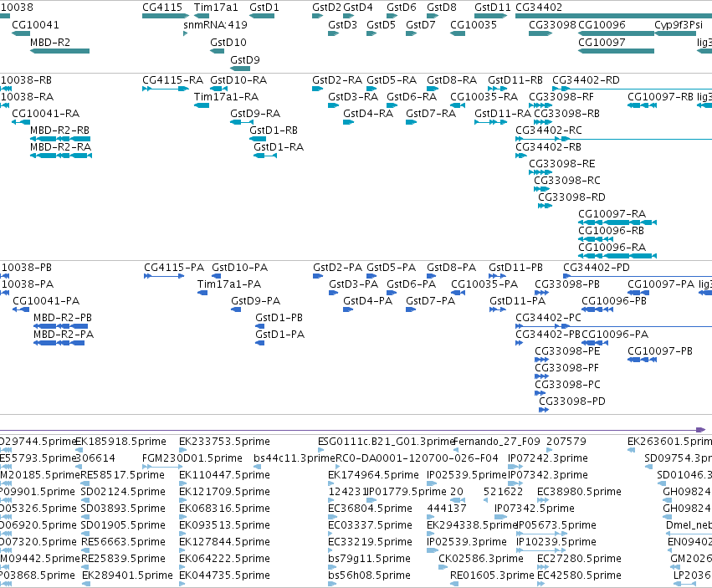Select the GstD9-RA transcript label

coord(255,114)
